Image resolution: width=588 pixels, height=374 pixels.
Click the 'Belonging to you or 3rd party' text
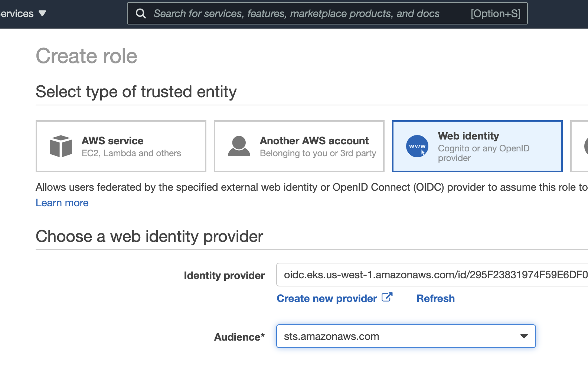tap(318, 153)
